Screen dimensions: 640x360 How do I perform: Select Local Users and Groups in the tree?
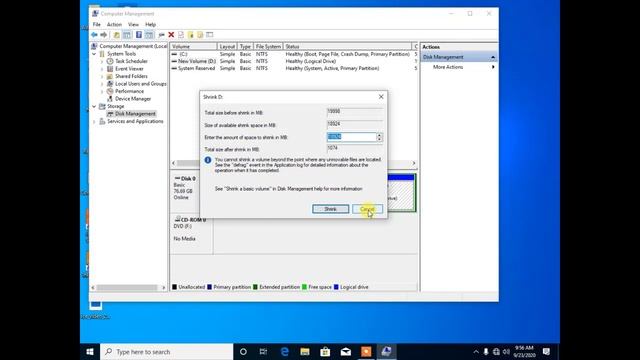pyautogui.click(x=140, y=84)
